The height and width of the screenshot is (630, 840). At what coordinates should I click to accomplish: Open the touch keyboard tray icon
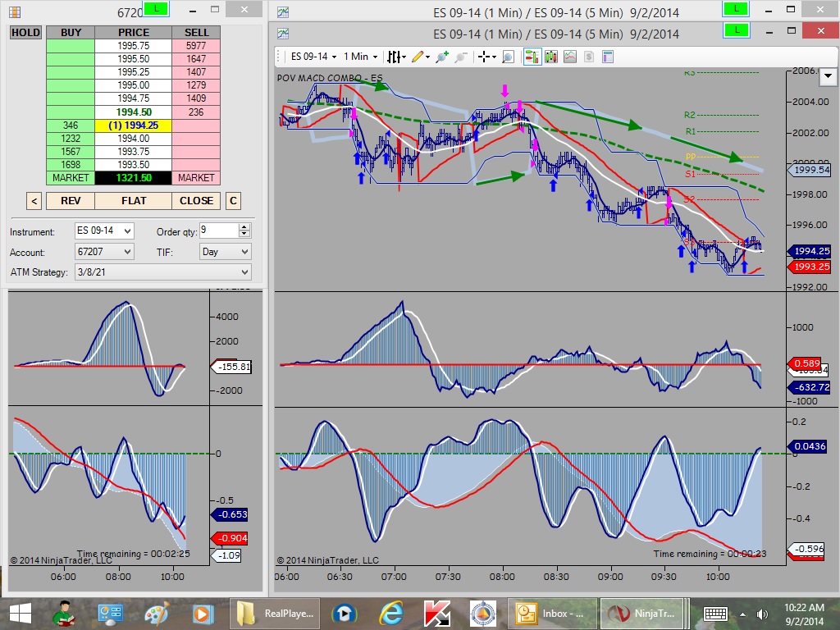click(715, 614)
